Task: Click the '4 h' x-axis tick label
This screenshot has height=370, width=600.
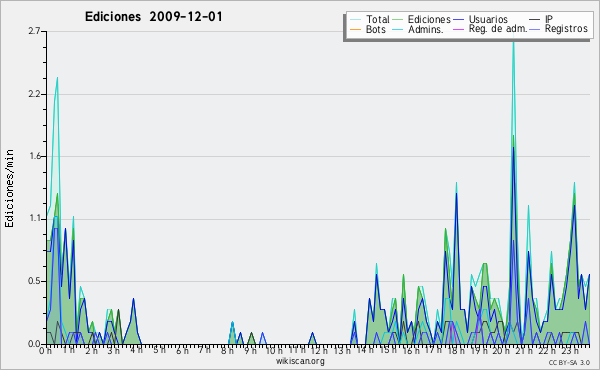Action: [x=136, y=350]
